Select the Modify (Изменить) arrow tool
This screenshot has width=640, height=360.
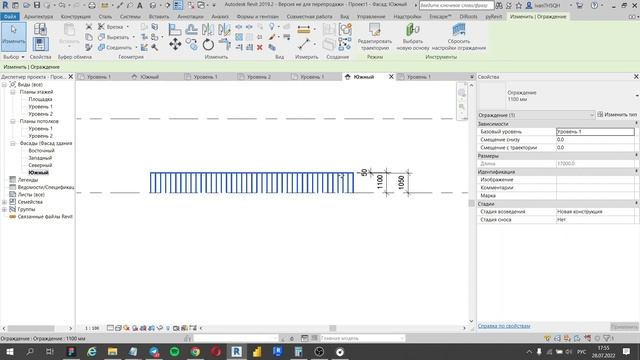(13, 37)
